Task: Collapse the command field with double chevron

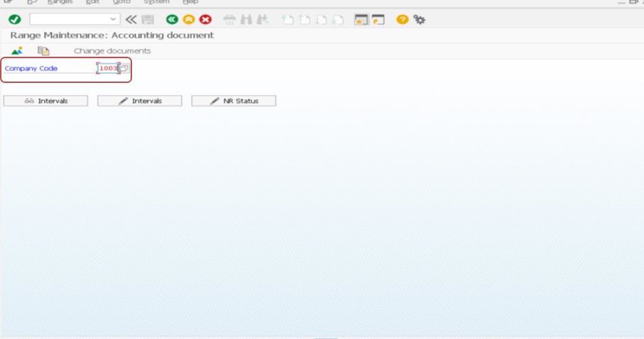Action: pos(131,19)
